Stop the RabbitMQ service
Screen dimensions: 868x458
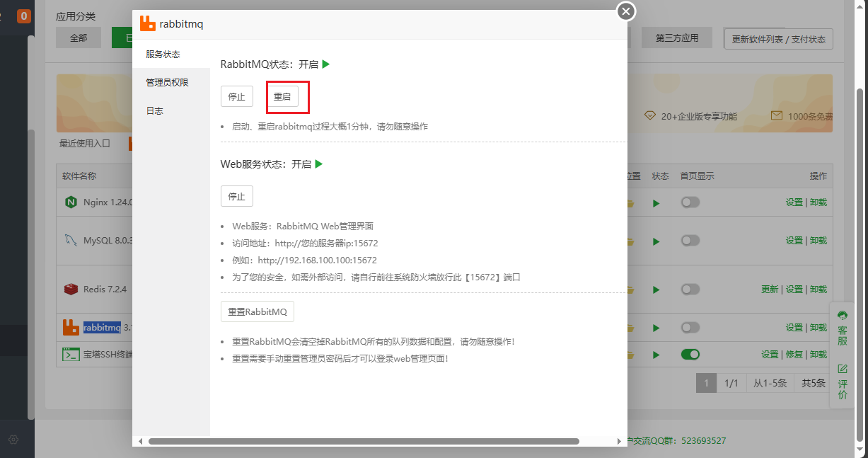(236, 97)
